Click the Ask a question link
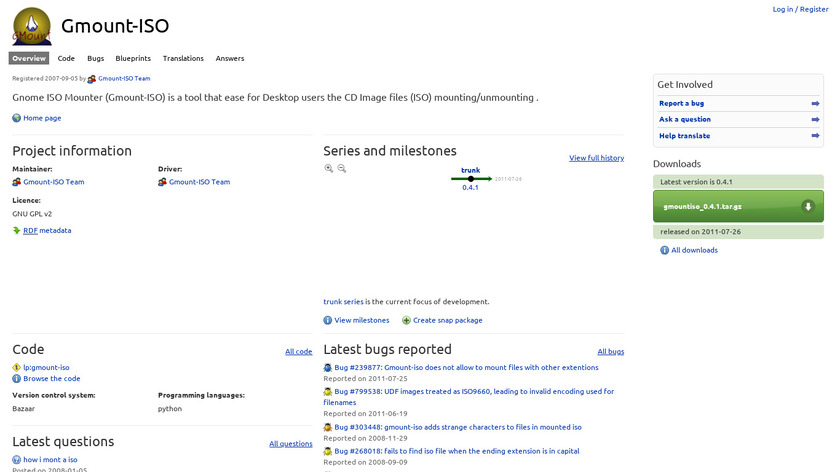The width and height of the screenshot is (840, 472). pyautogui.click(x=685, y=119)
